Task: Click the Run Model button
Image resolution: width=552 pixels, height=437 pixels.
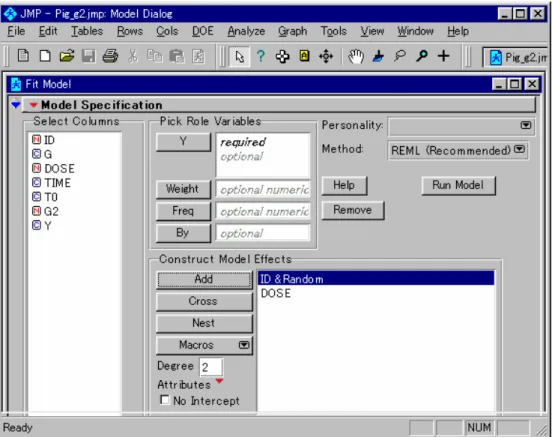Action: click(x=458, y=185)
